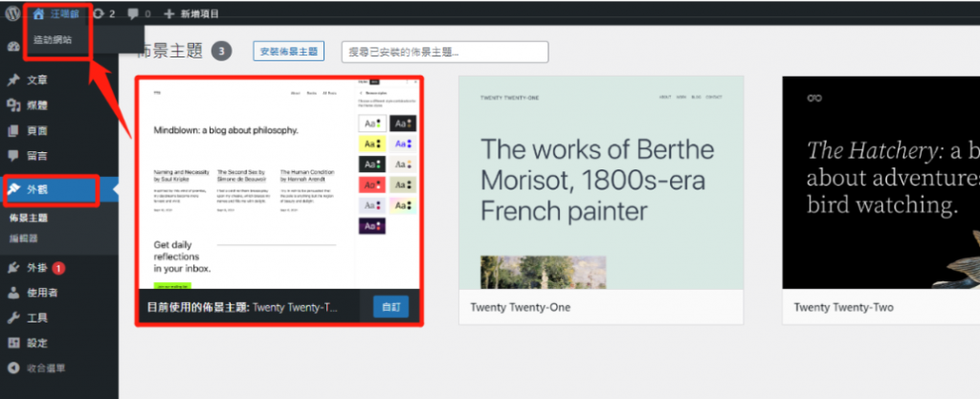This screenshot has width=980, height=399.
Task: Focus the search installed themes field
Action: [445, 52]
